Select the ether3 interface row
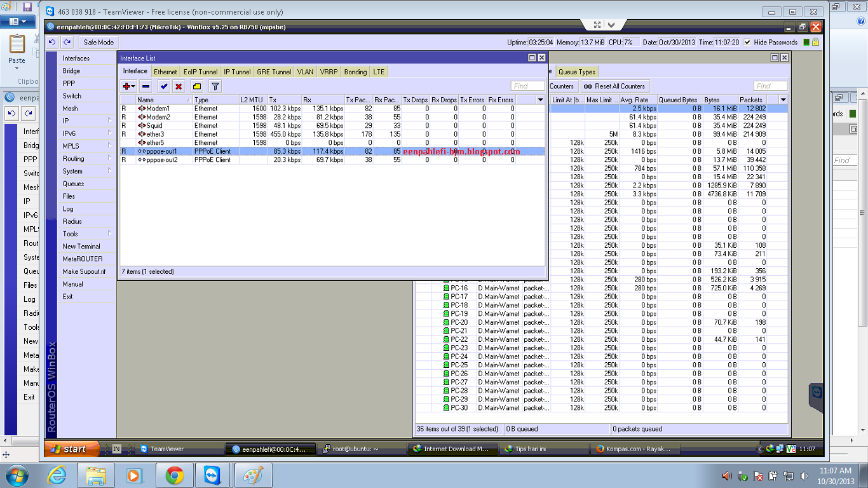 coord(332,134)
